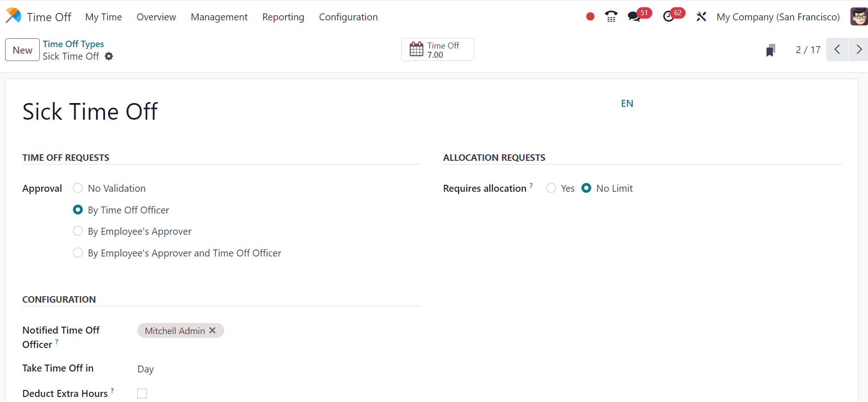Open the user avatar menu
This screenshot has height=402, width=868.
click(x=859, y=17)
